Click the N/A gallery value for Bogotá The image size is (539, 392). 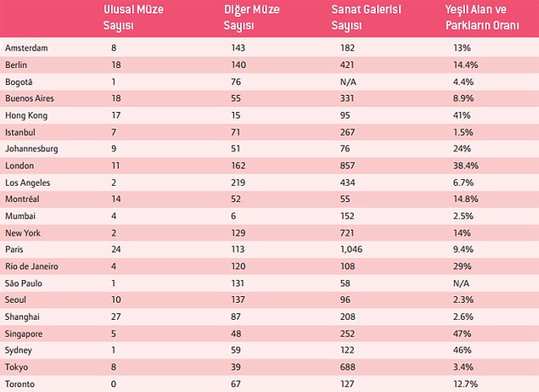(x=348, y=81)
